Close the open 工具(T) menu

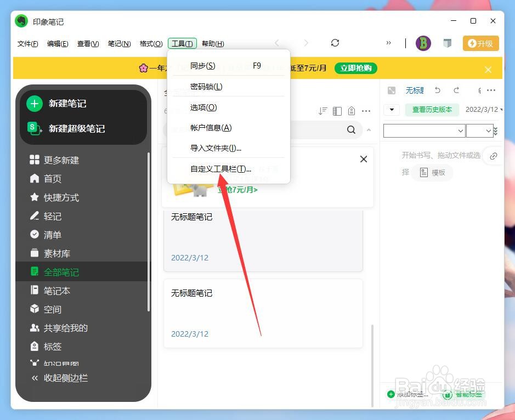(182, 43)
